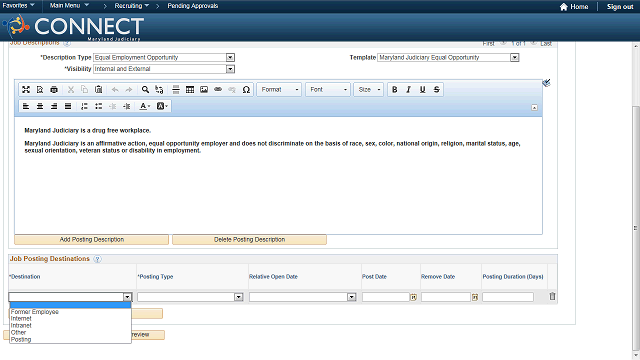Maximize the editor with the expand icon

tap(26, 90)
